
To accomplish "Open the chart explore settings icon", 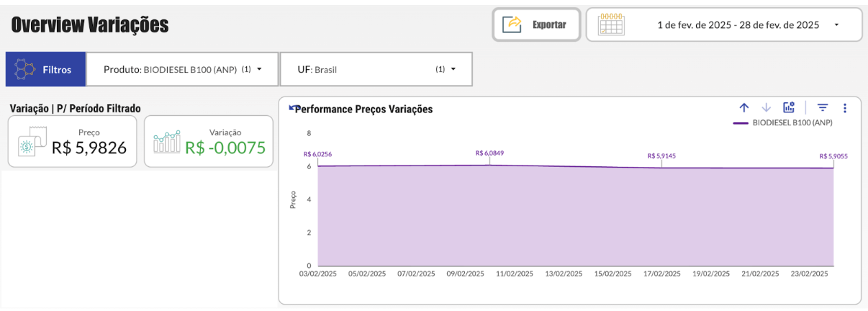I will (x=789, y=107).
